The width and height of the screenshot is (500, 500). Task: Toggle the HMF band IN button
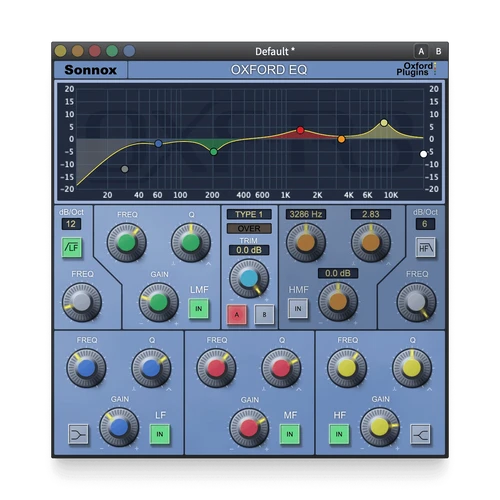[x=298, y=309]
